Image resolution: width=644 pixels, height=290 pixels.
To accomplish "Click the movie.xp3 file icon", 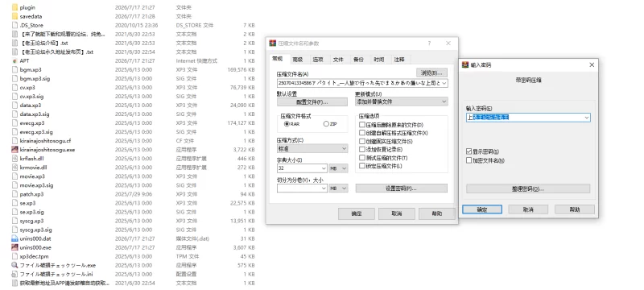I will 14,176.
